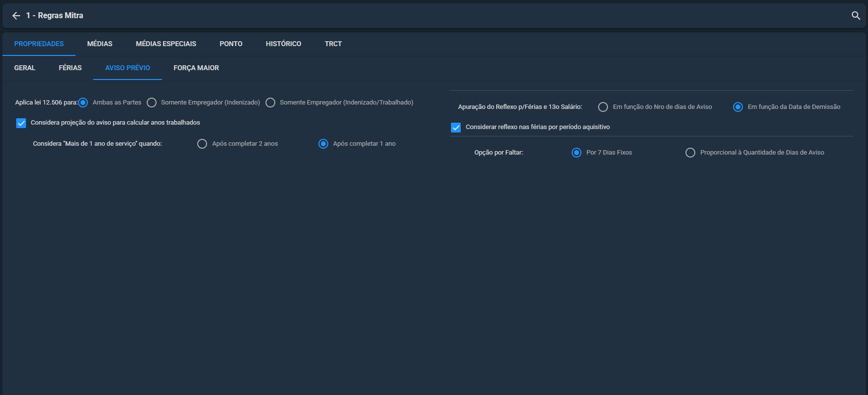Click Considera "Mais de 1 ano" label
868x395 pixels.
(x=97, y=144)
